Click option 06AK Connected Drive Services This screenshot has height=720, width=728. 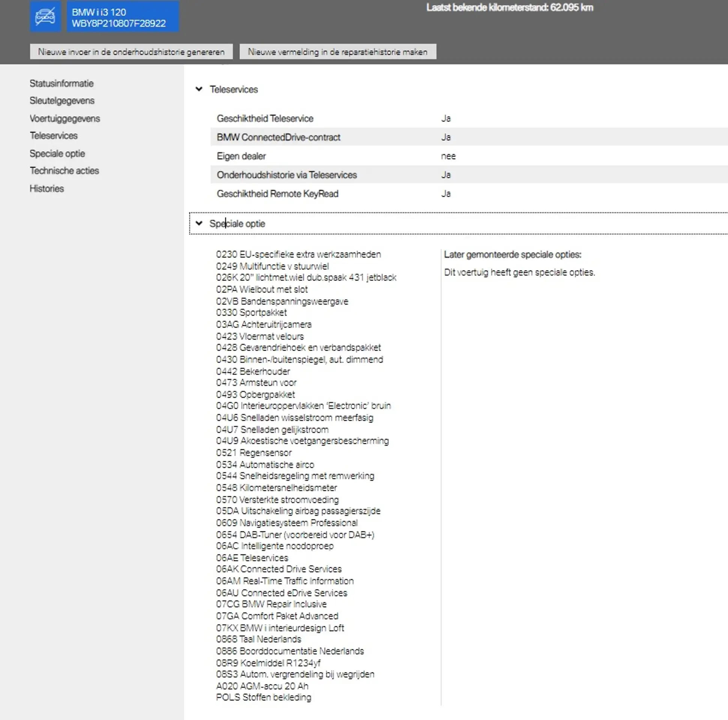[x=279, y=569]
